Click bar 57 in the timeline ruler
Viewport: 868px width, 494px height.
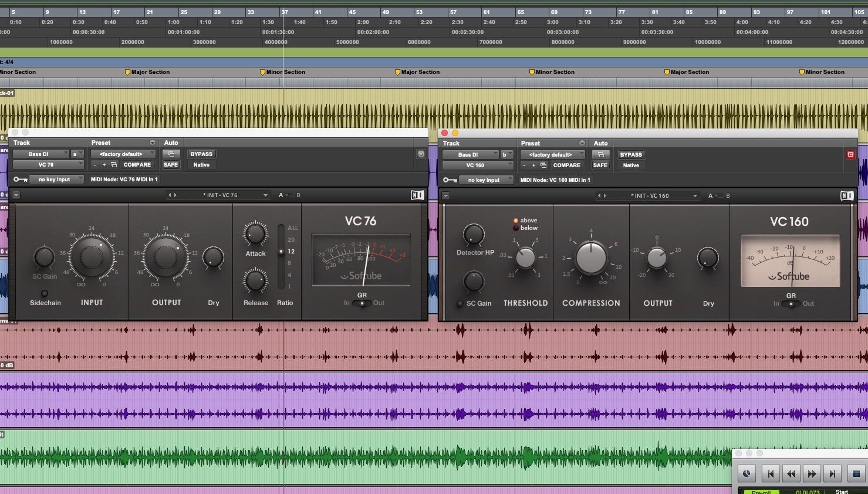point(453,12)
